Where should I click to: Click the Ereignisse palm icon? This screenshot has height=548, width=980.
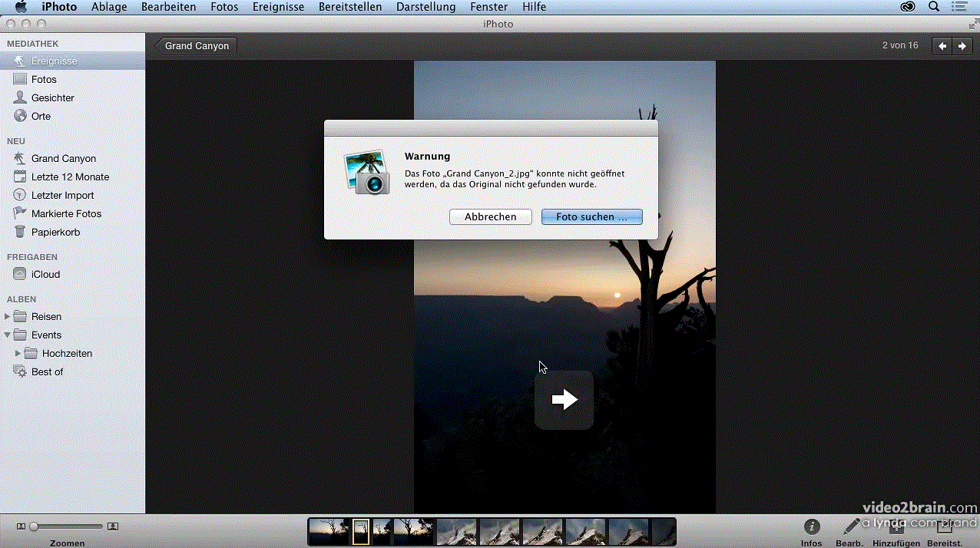pos(19,61)
